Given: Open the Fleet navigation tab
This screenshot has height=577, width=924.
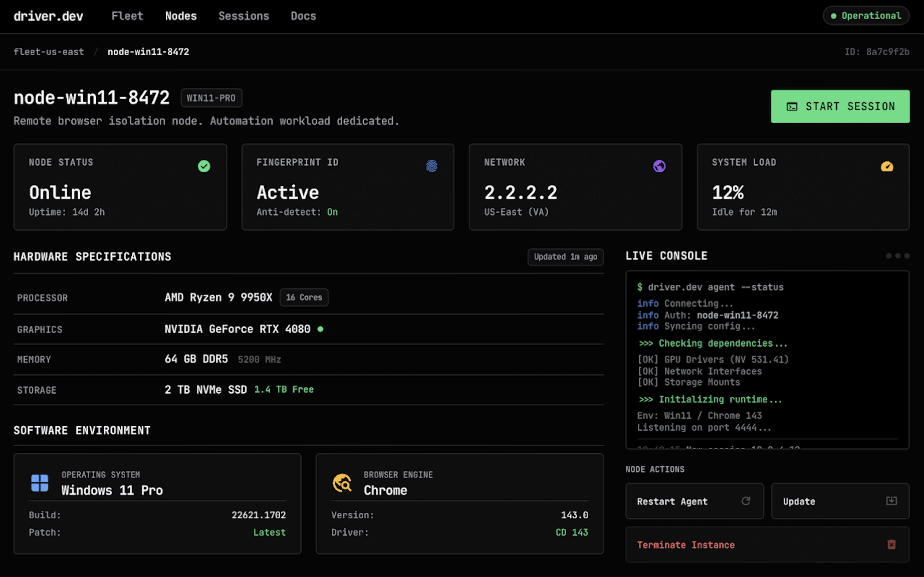Looking at the screenshot, I should (x=127, y=16).
